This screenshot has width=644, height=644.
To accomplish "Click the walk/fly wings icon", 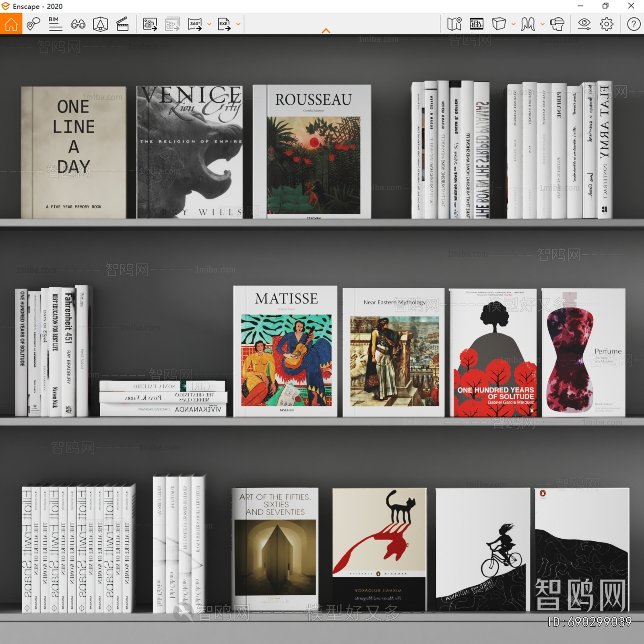I will 528,24.
